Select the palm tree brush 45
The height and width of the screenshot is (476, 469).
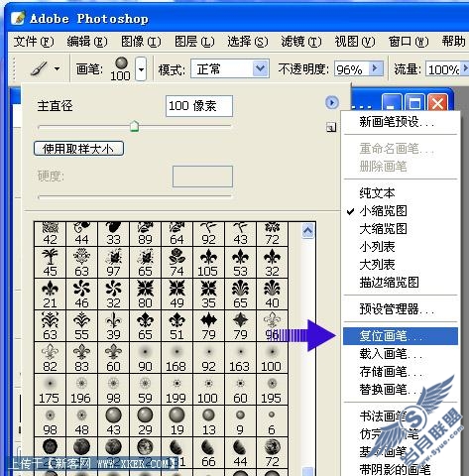[x=50, y=263]
